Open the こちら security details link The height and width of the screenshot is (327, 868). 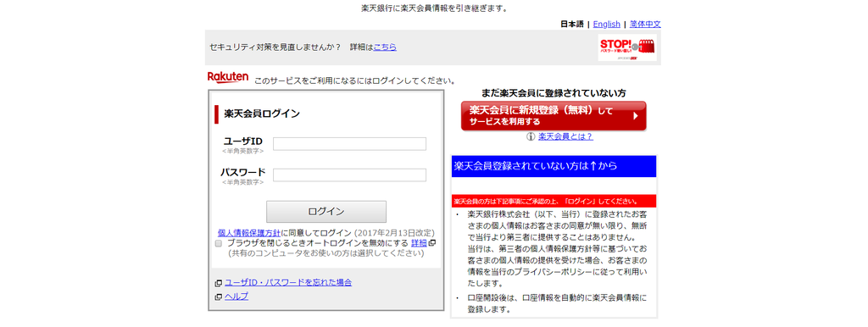[385, 47]
